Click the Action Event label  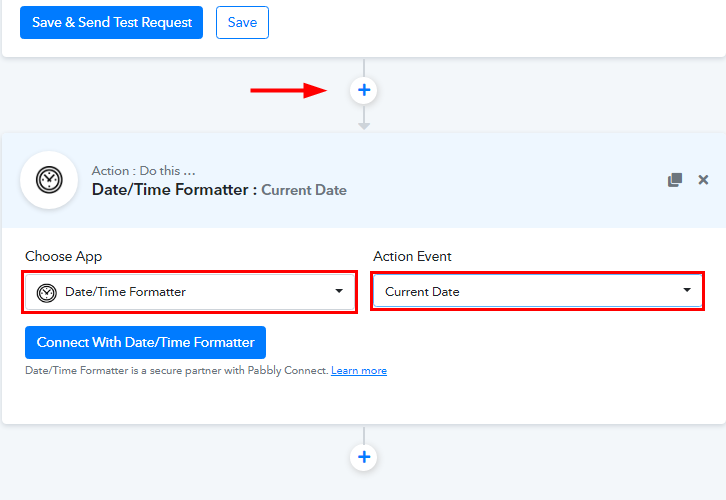click(412, 256)
